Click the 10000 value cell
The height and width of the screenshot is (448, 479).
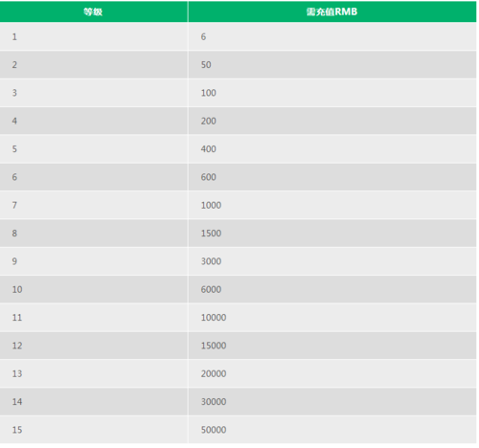[332, 318]
